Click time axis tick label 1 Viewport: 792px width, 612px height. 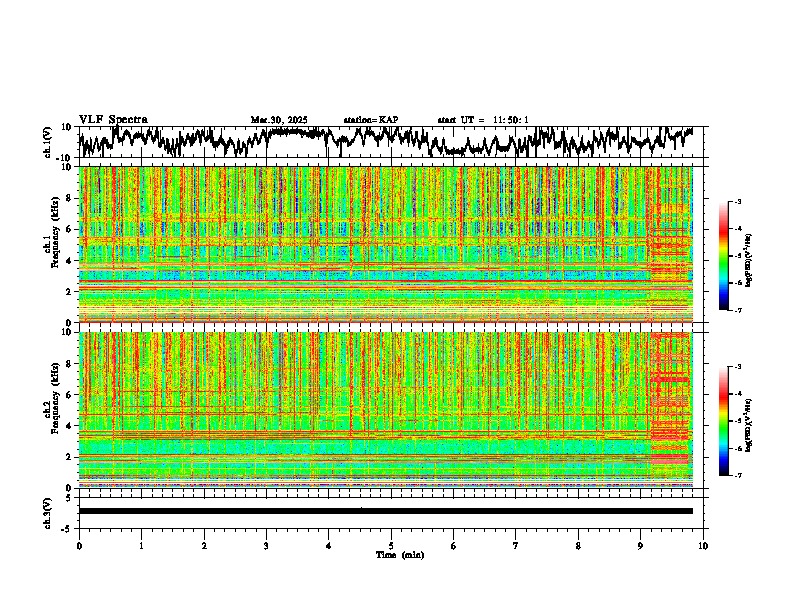[x=141, y=546]
